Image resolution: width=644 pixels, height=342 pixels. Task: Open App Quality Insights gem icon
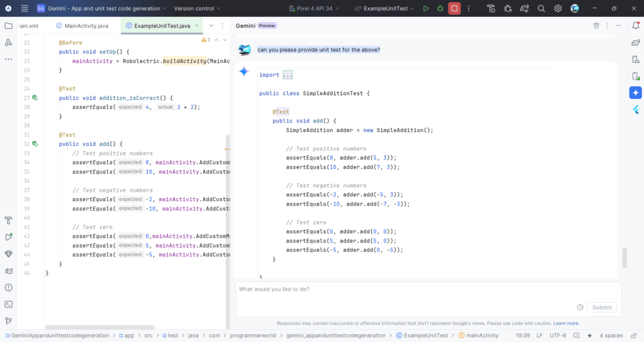click(x=8, y=254)
